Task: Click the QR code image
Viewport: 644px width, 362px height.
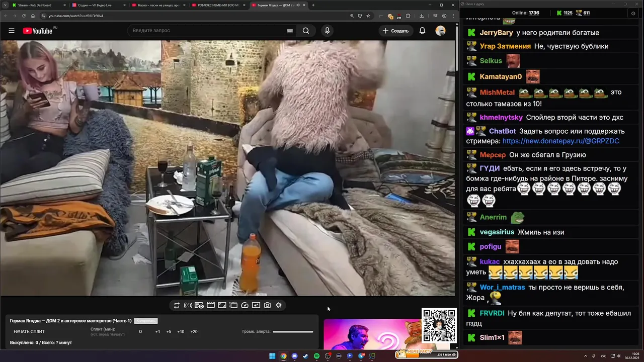Action: point(439,326)
